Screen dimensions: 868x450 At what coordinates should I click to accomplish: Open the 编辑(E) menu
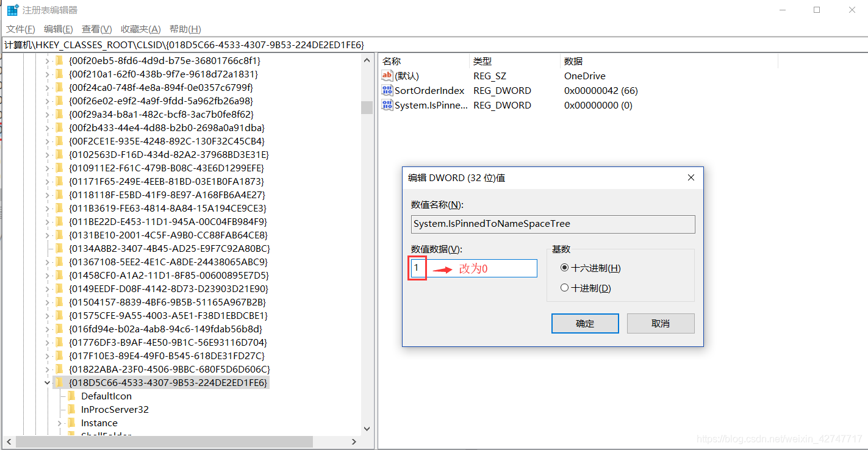[x=59, y=29]
